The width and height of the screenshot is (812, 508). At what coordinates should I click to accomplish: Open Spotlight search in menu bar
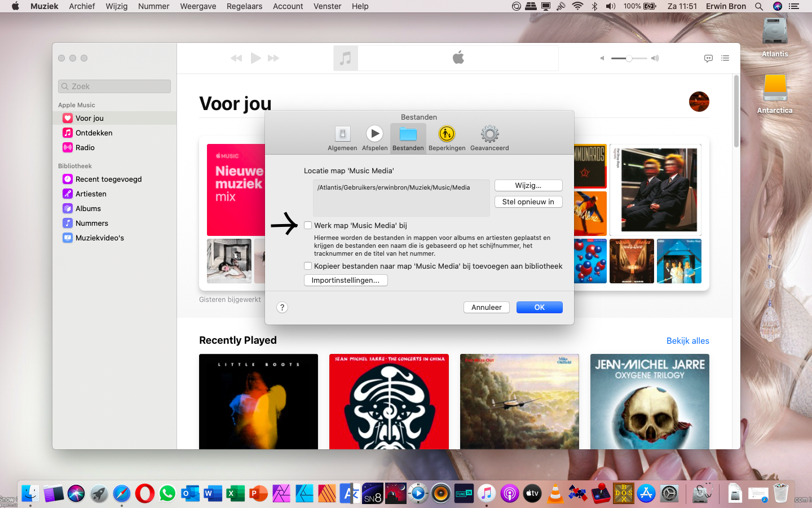point(759,6)
